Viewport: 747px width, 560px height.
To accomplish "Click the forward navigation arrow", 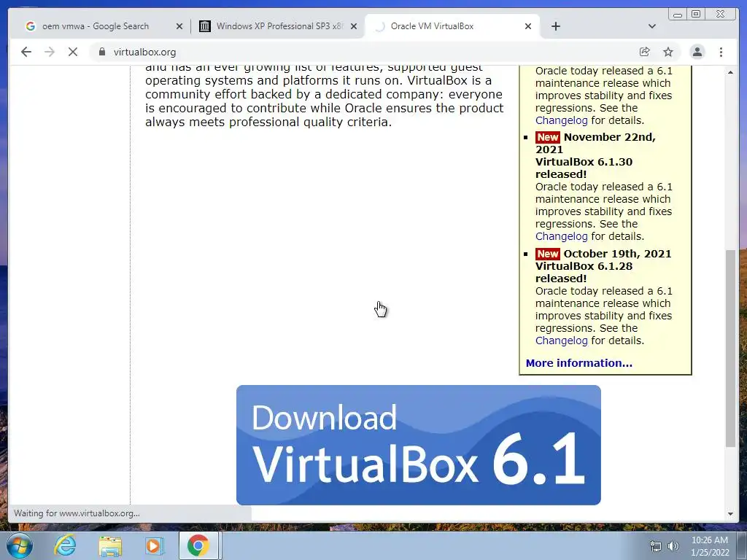I will [50, 52].
